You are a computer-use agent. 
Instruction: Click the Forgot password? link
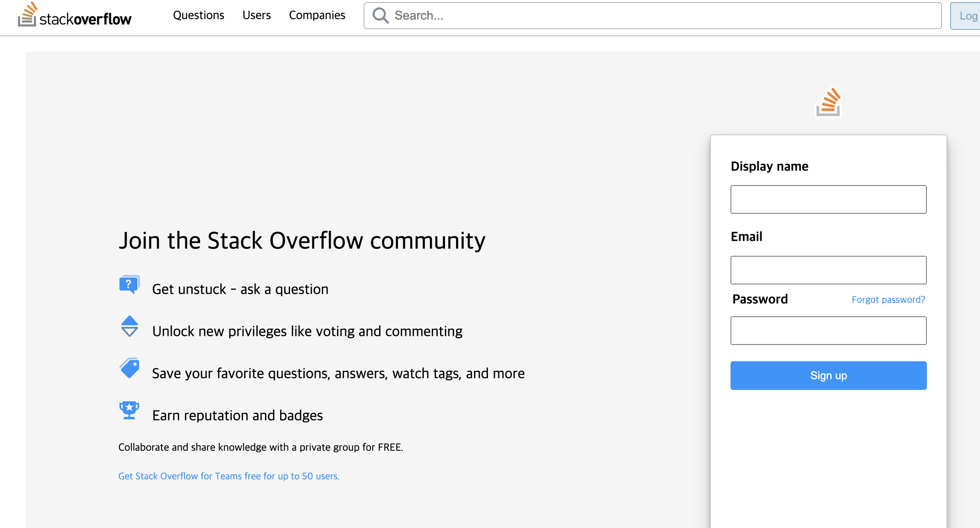(x=888, y=300)
